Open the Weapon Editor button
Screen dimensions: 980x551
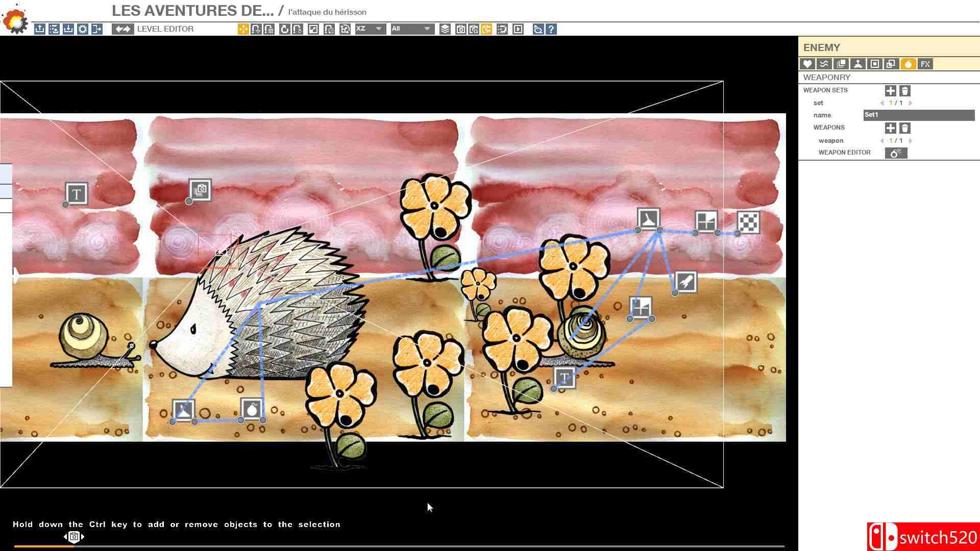coord(896,153)
